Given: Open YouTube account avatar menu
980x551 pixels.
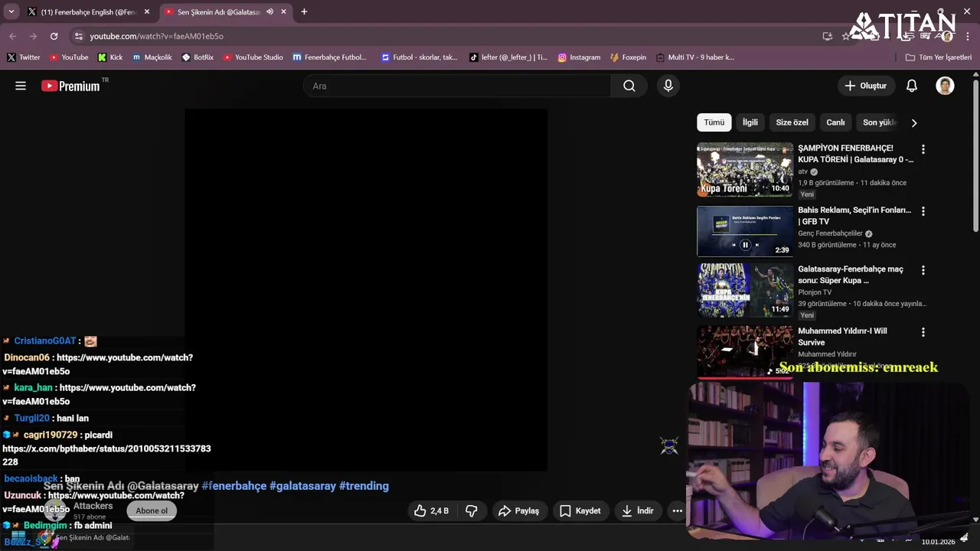Looking at the screenshot, I should 945,86.
